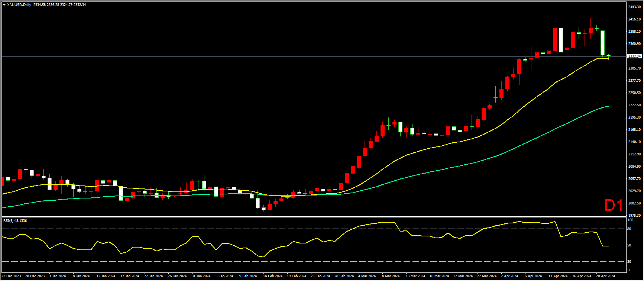Click the 2416.10 price axis label

click(x=634, y=19)
